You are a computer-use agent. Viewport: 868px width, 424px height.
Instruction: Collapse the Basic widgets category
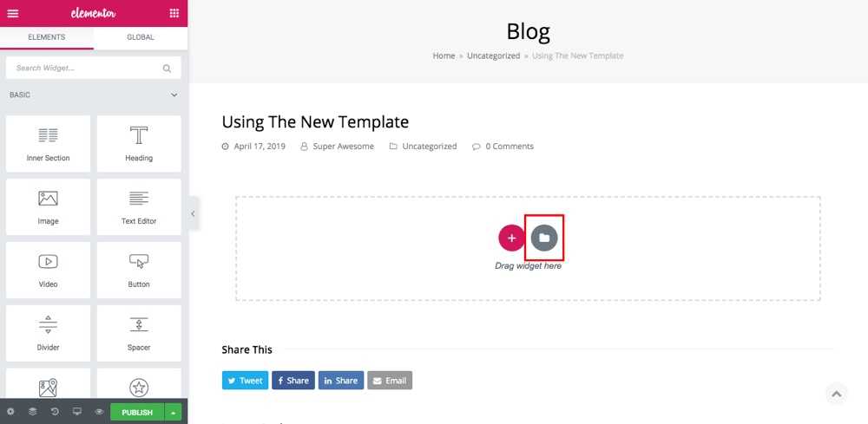click(174, 95)
